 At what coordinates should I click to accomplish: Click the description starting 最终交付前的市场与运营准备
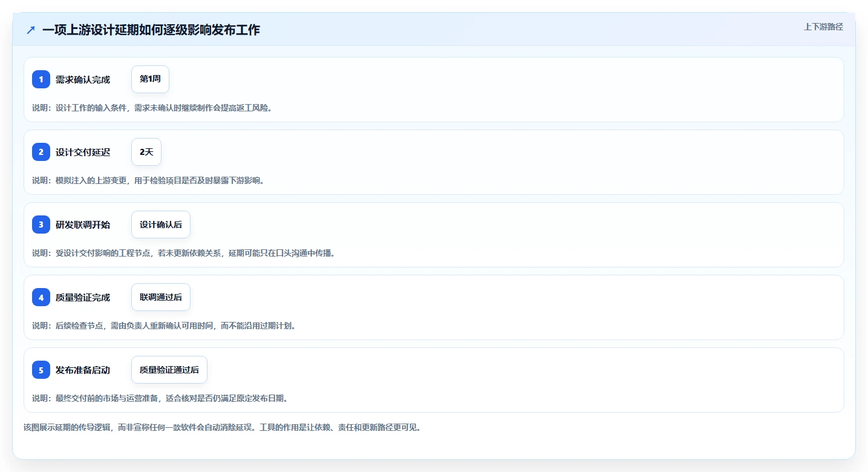pyautogui.click(x=160, y=398)
